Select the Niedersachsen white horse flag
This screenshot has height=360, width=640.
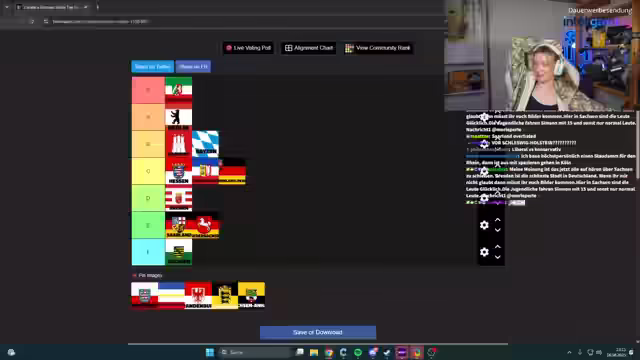(205, 225)
